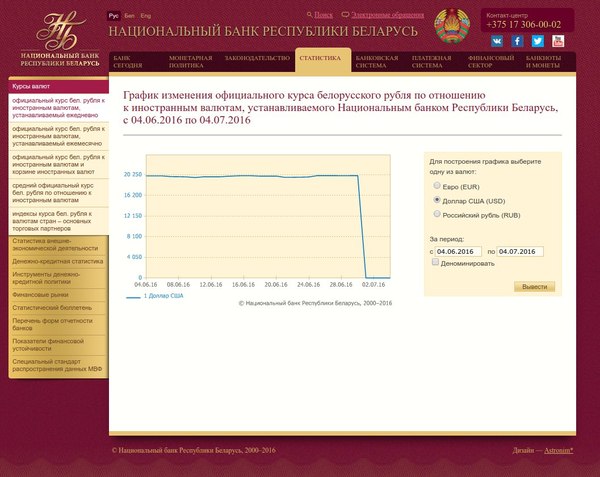
Task: Click the chart copyright caption text
Action: click(315, 303)
